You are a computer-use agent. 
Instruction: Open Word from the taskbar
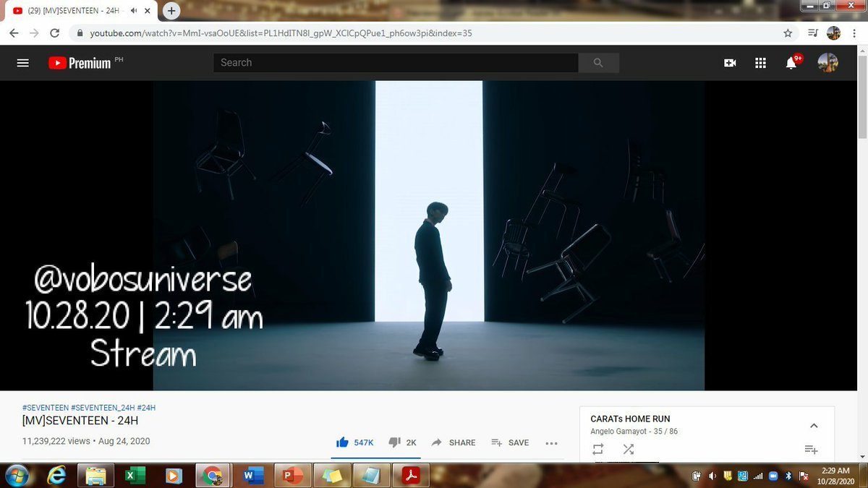(253, 476)
